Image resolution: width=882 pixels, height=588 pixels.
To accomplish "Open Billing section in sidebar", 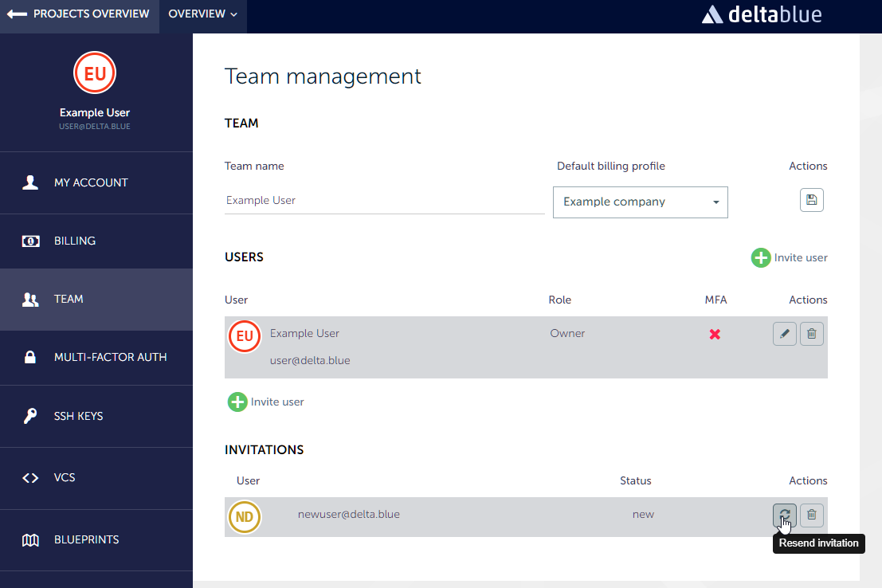I will (x=75, y=241).
